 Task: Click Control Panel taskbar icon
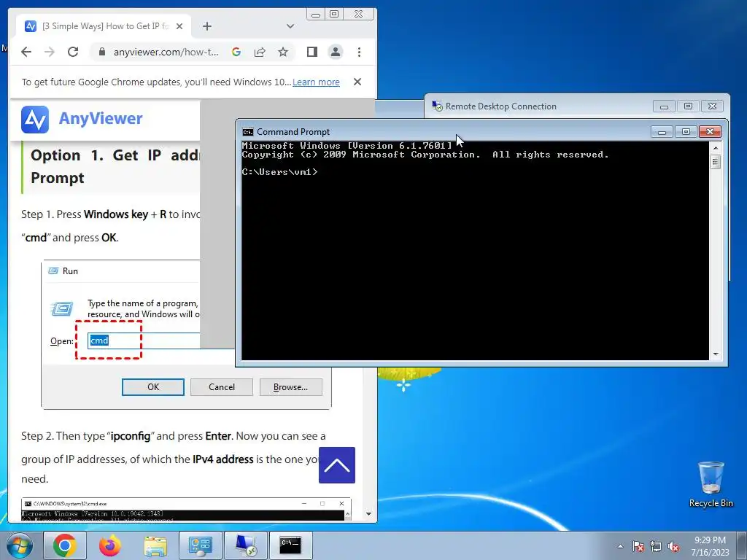tap(200, 545)
